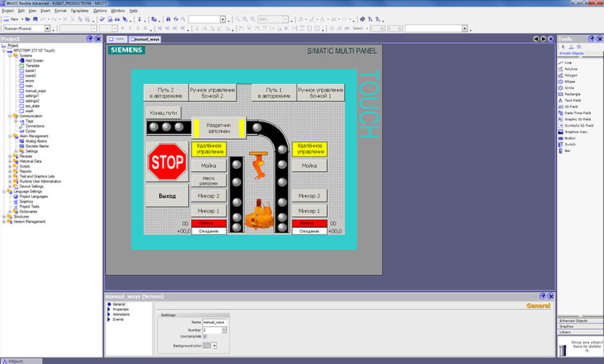
Task: Select the Circle tool
Action: coord(566,88)
